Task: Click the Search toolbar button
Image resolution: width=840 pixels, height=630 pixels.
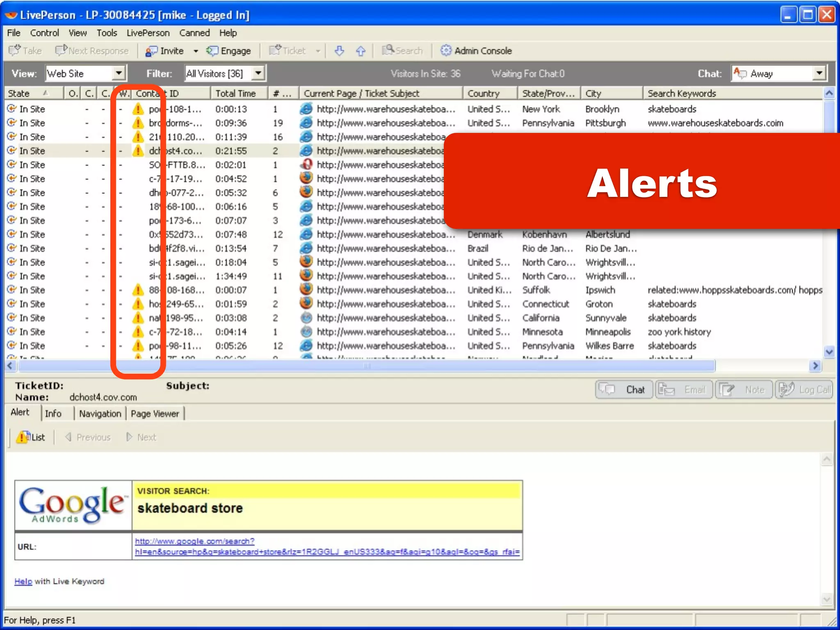Action: click(x=402, y=51)
